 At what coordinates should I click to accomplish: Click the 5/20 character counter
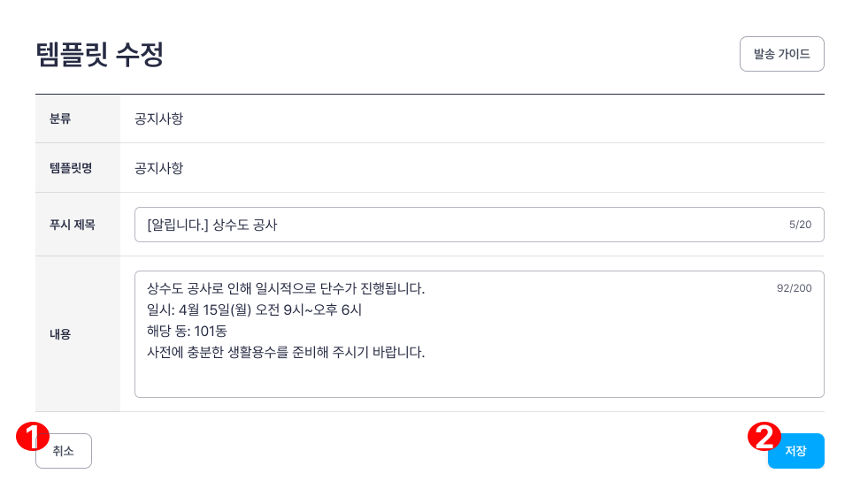(800, 225)
